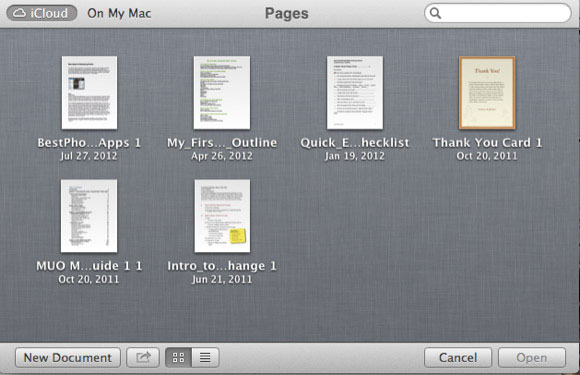
Task: Click the search field
Action: click(x=498, y=13)
